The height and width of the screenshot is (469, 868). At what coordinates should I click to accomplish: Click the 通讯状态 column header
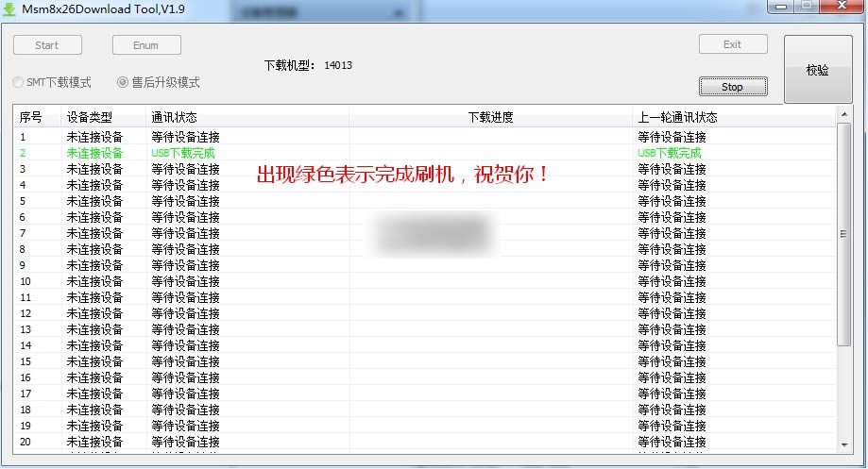(x=175, y=117)
